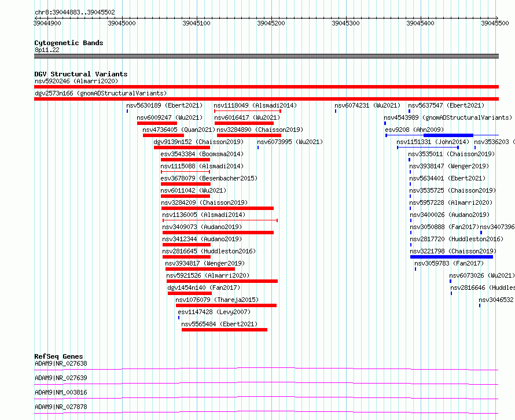
Task: Open nsv3938147 (Wenger2019) variant
Action: click(449, 166)
